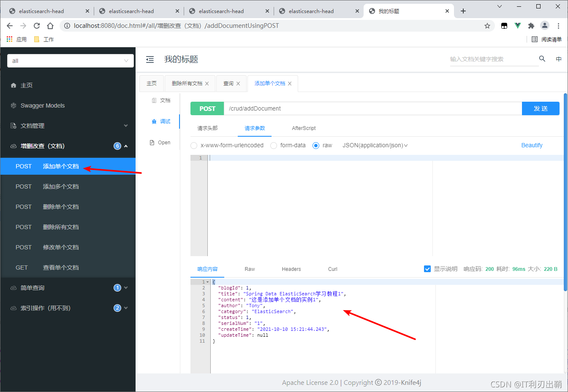Bookmark the page via the star icon

coord(487,26)
